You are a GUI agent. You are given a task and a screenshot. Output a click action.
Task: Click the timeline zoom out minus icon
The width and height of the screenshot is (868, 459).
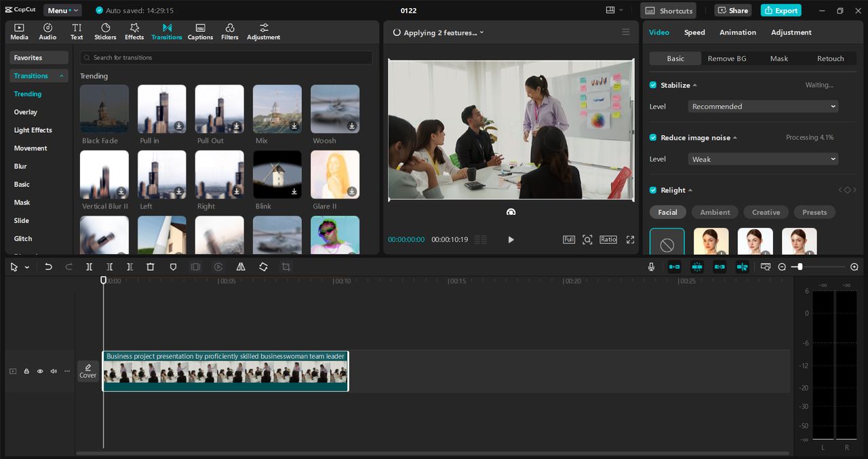pyautogui.click(x=782, y=267)
